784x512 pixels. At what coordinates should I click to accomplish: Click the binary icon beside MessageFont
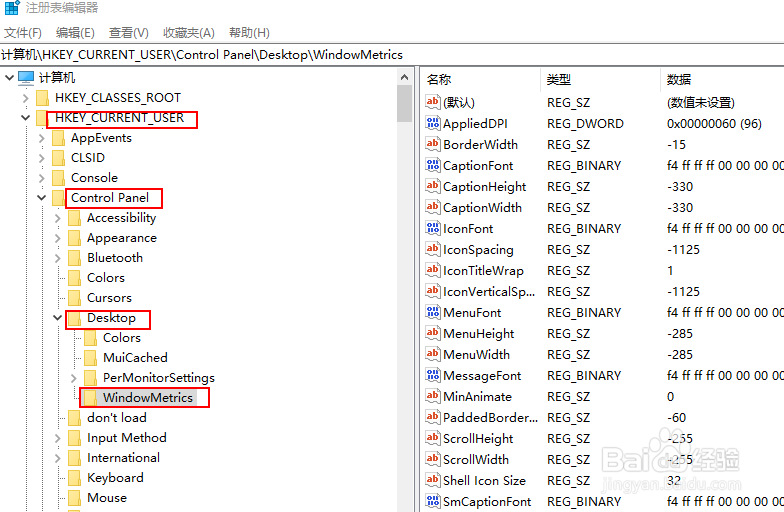tap(432, 375)
